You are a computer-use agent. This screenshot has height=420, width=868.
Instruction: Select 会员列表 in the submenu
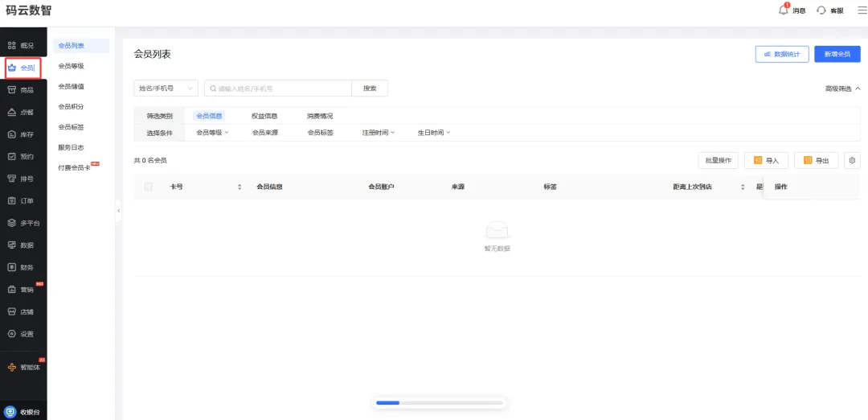81,45
